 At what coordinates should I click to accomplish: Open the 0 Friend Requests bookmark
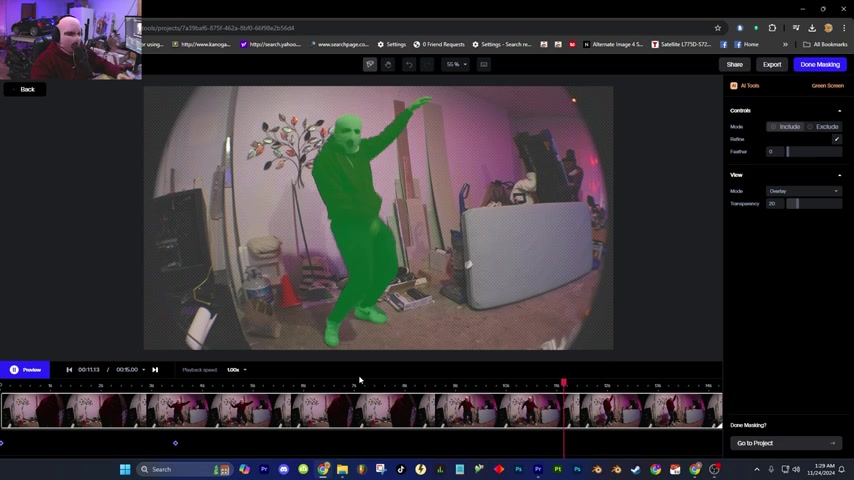439,44
